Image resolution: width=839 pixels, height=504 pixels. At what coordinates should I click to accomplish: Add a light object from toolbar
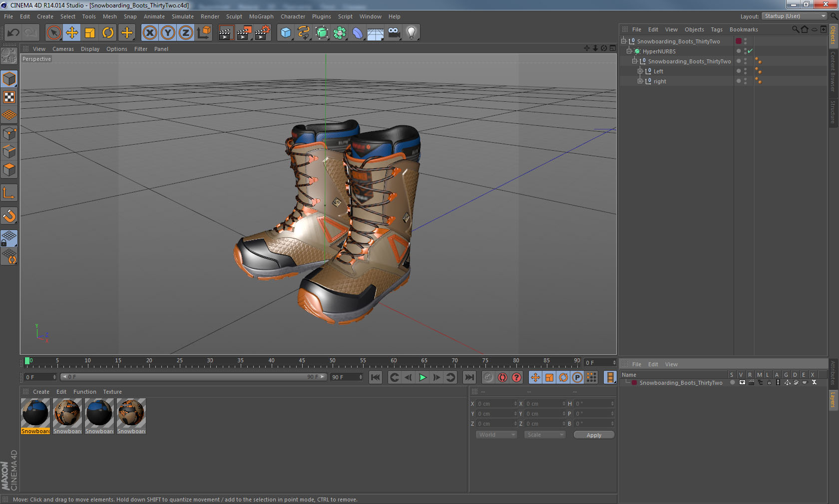411,33
